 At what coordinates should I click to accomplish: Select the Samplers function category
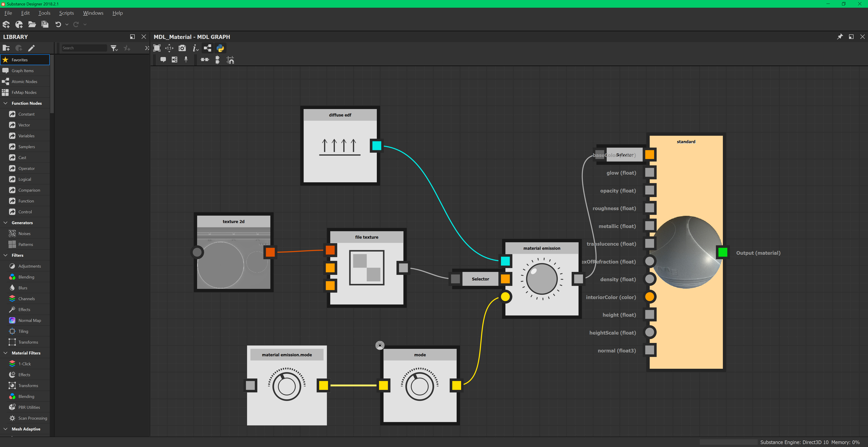26,147
